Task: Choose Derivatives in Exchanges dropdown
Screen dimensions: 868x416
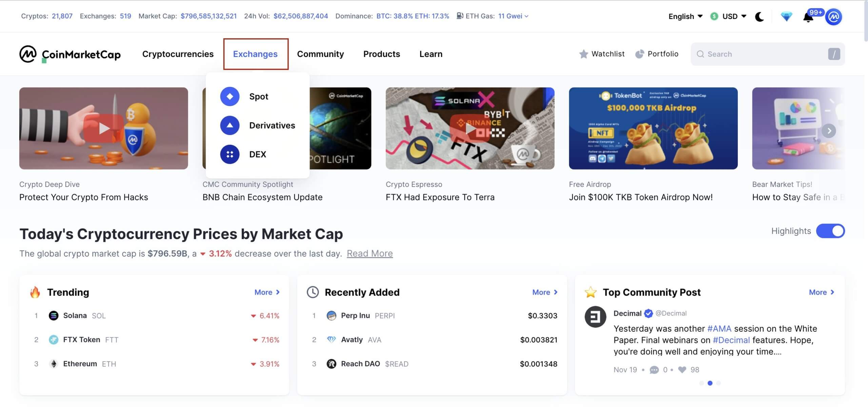Action: click(272, 125)
